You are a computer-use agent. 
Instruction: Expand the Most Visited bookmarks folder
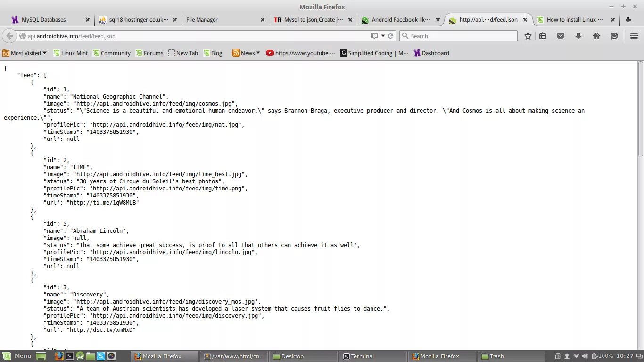tap(25, 53)
